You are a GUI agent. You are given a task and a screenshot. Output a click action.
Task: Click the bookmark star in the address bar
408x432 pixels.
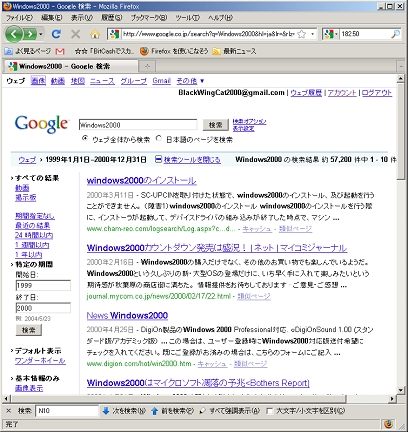pyautogui.click(x=302, y=34)
